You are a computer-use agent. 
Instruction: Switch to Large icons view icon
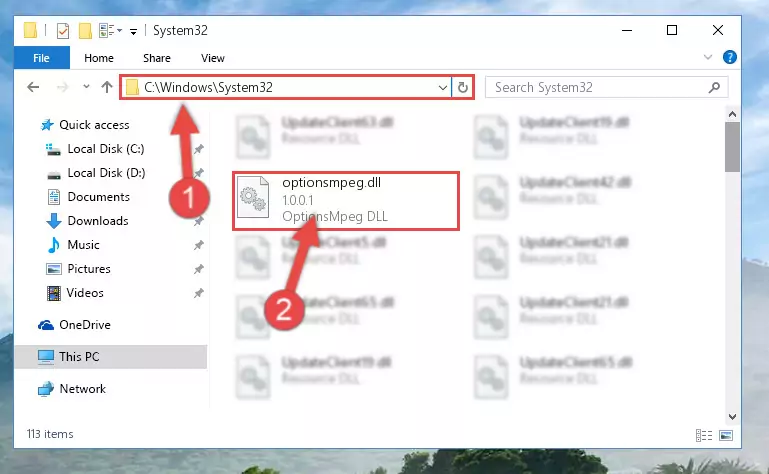click(x=726, y=435)
